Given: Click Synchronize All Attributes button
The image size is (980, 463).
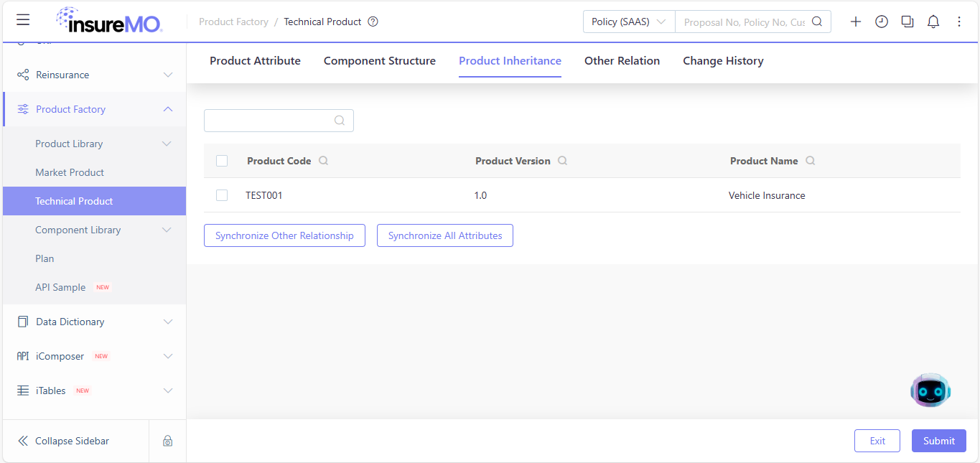Looking at the screenshot, I should point(445,235).
